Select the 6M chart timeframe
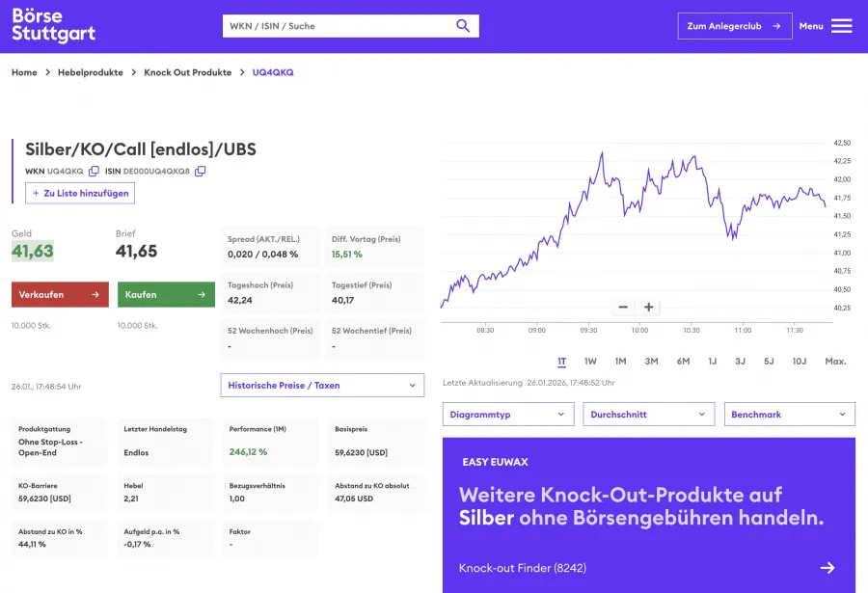868x593 pixels. click(682, 362)
